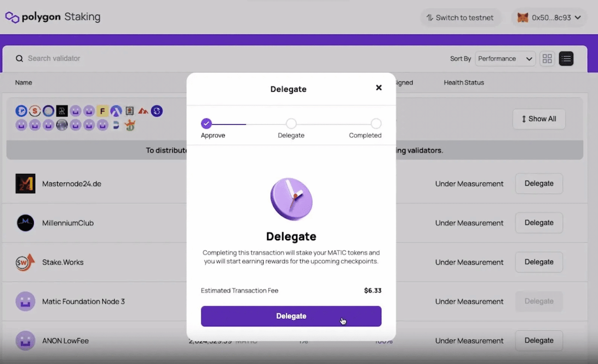Expand validator list with Show All
598x364 pixels.
point(539,119)
